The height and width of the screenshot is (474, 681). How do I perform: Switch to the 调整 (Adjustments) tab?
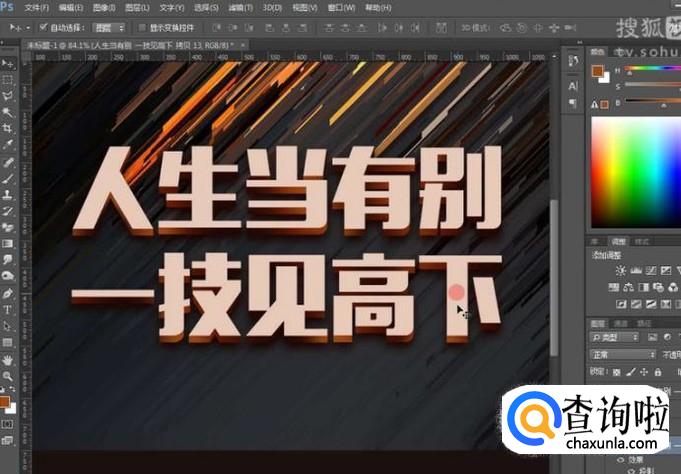point(618,242)
